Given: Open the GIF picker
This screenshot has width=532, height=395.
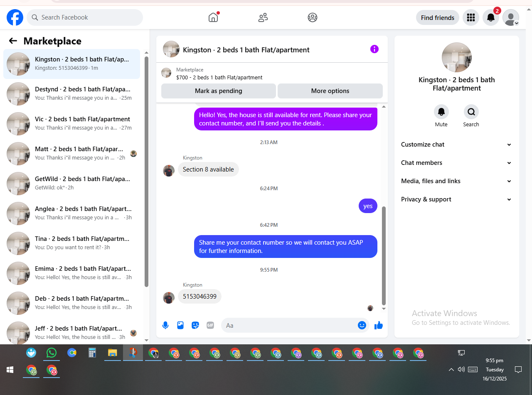Looking at the screenshot, I should point(210,325).
